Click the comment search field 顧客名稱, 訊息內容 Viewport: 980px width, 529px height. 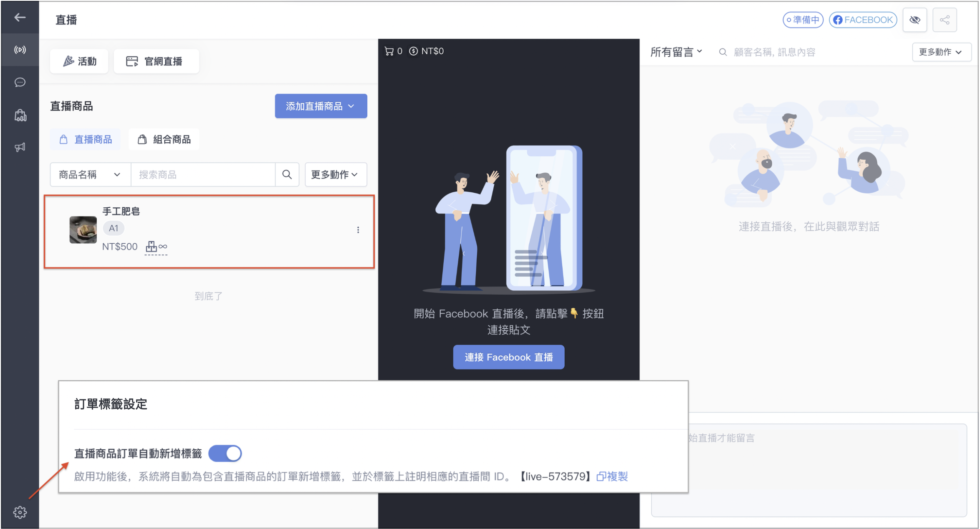click(774, 52)
